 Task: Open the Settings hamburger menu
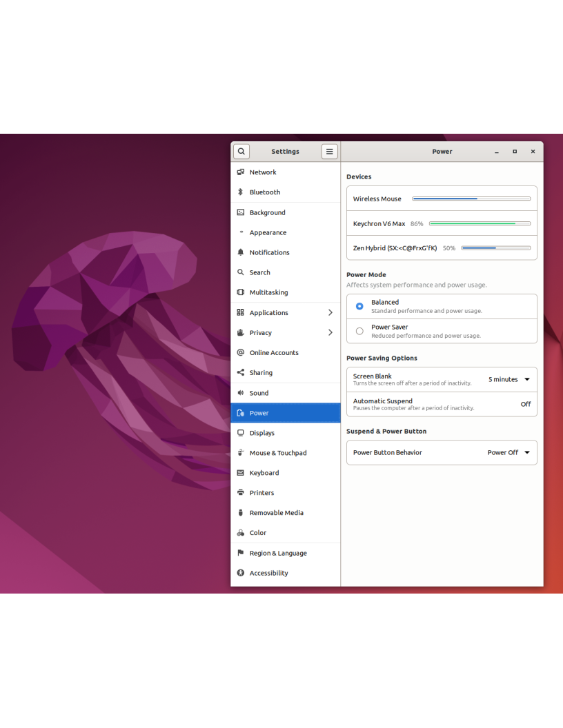point(329,152)
